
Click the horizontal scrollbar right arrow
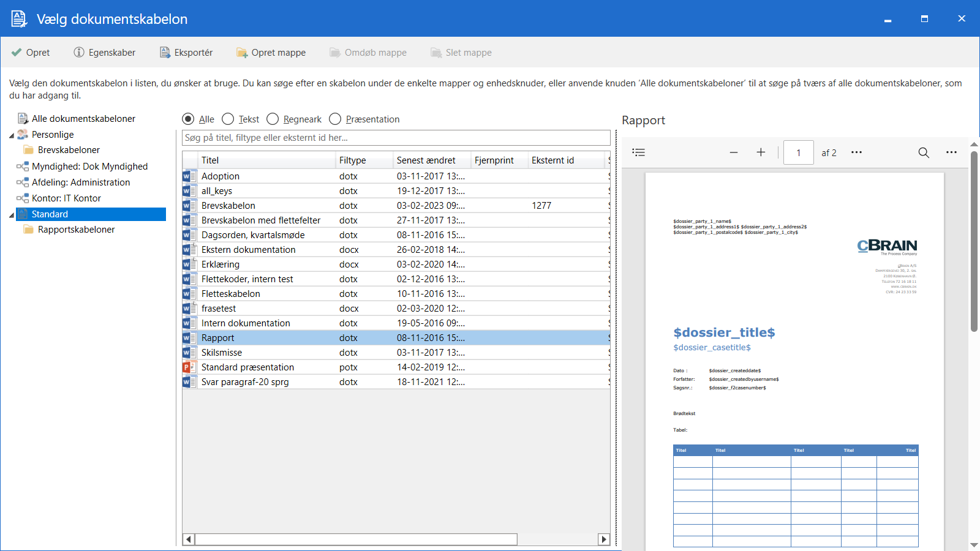[x=604, y=539]
